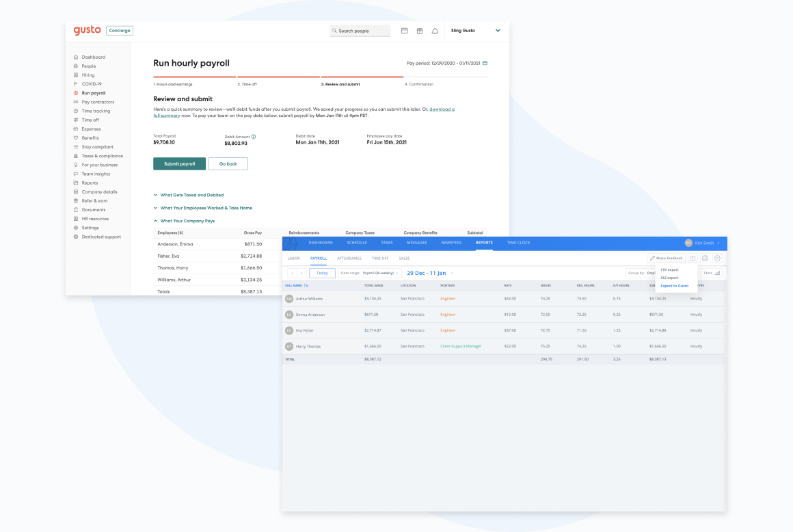Click the Go back button
The image size is (793, 532).
pos(228,164)
